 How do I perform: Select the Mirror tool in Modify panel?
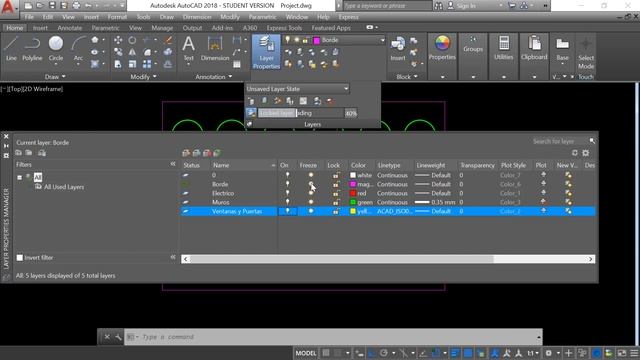coord(132,52)
